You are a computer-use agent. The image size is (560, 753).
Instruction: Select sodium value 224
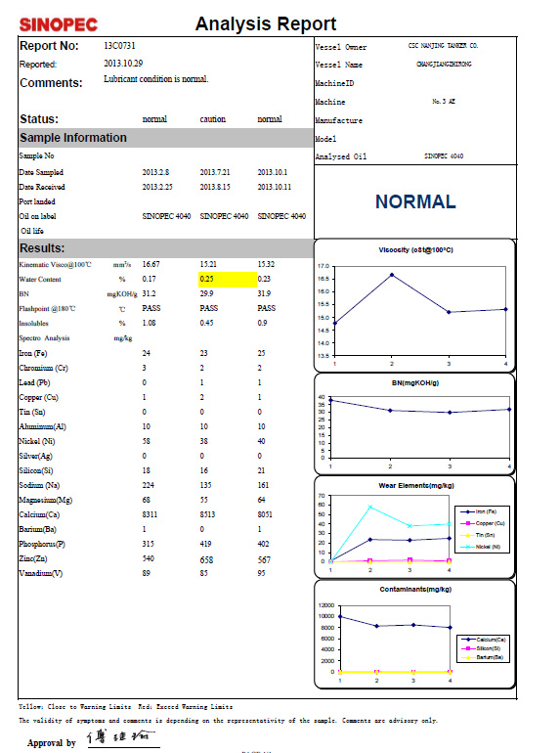pos(148,485)
